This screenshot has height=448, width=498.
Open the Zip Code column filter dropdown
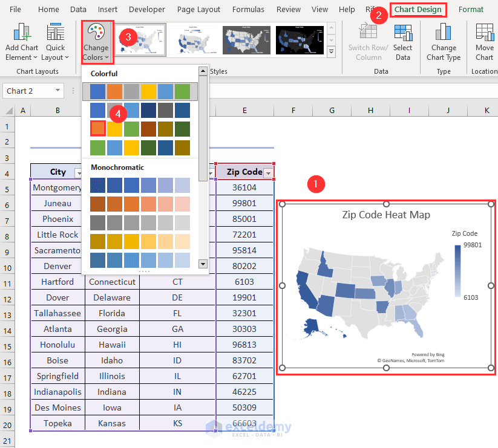267,172
